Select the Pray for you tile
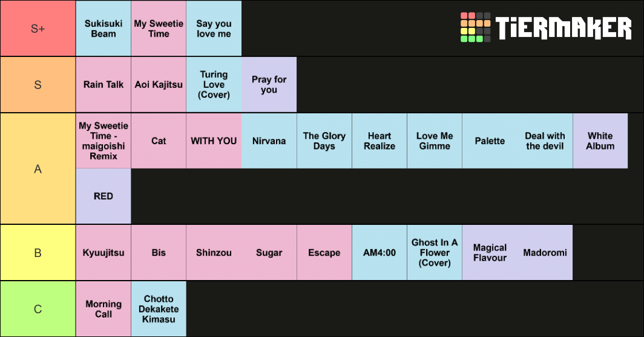This screenshot has height=337, width=644. point(269,85)
